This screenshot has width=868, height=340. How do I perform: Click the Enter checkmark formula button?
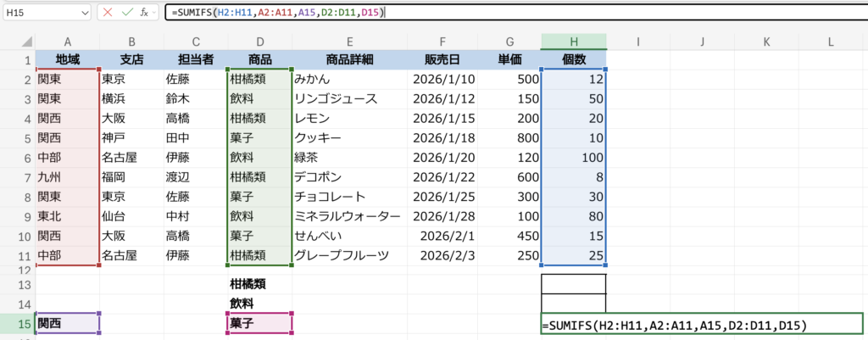click(126, 13)
